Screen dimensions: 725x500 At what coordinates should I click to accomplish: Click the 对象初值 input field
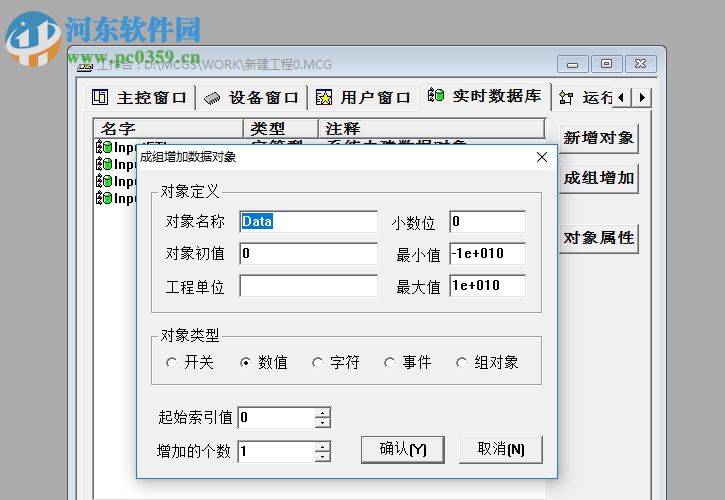coord(308,253)
